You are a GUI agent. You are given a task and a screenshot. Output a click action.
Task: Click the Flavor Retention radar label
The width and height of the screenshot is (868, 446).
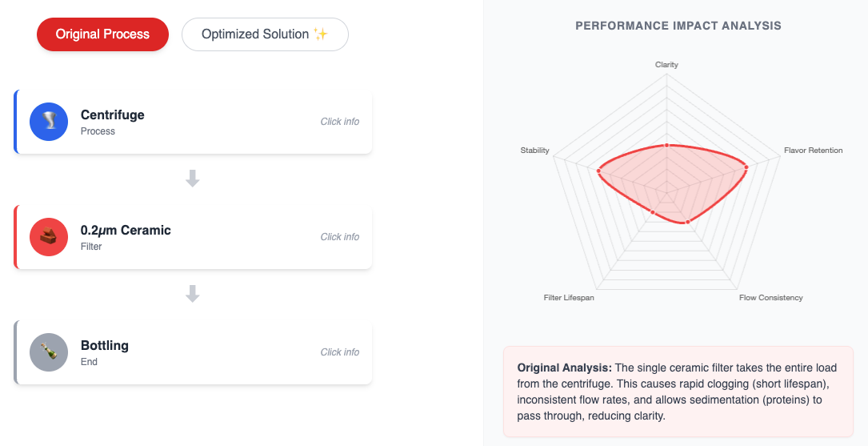[813, 151]
